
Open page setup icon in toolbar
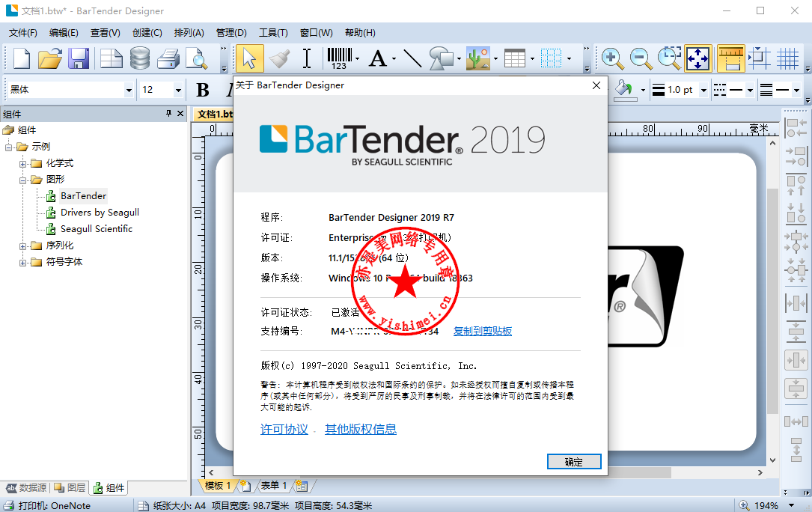[111, 58]
